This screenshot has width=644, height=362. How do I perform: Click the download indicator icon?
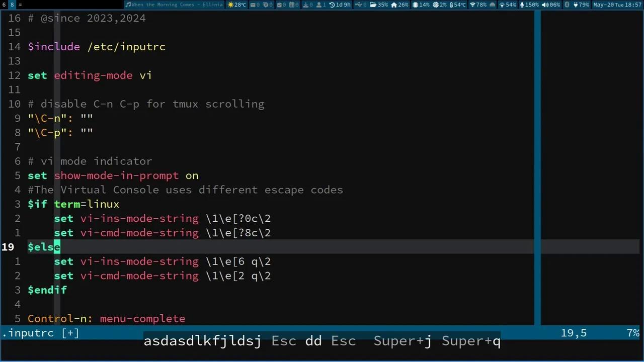click(x=306, y=5)
